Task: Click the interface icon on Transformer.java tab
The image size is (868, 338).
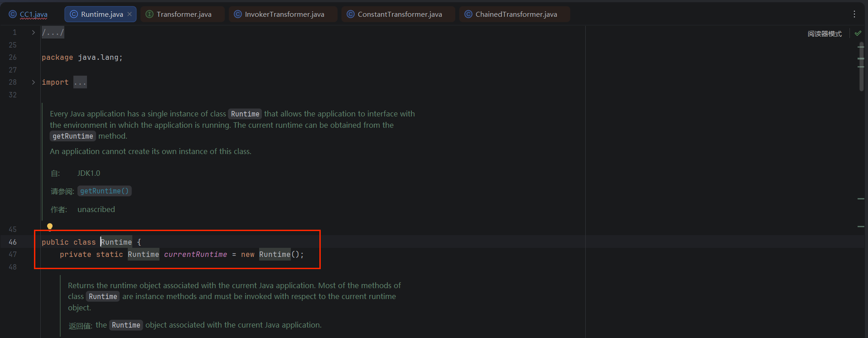Action: [149, 14]
